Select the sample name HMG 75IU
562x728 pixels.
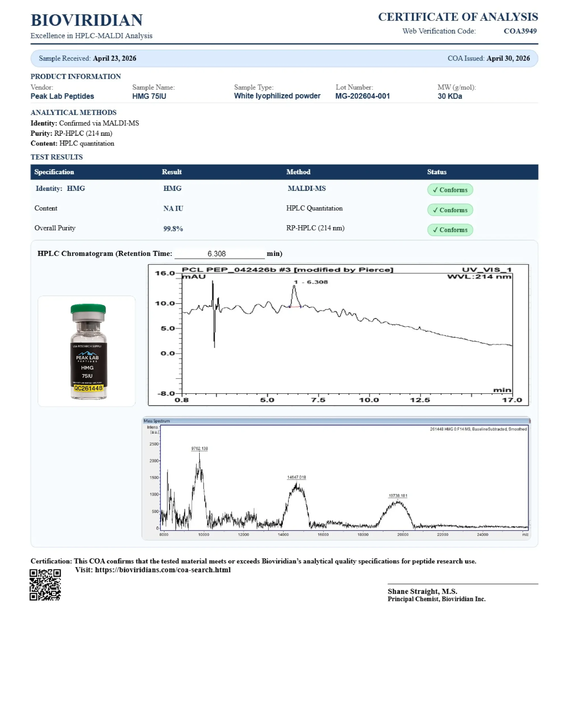(149, 96)
